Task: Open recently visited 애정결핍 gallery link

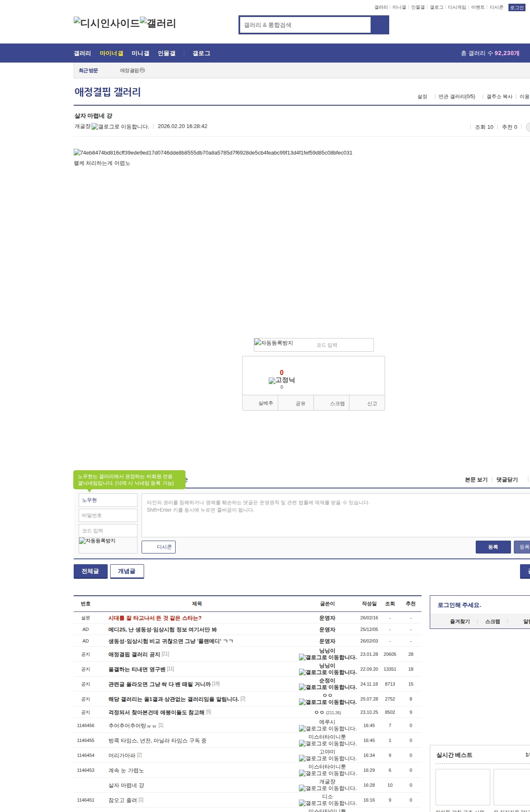Action: (132, 70)
